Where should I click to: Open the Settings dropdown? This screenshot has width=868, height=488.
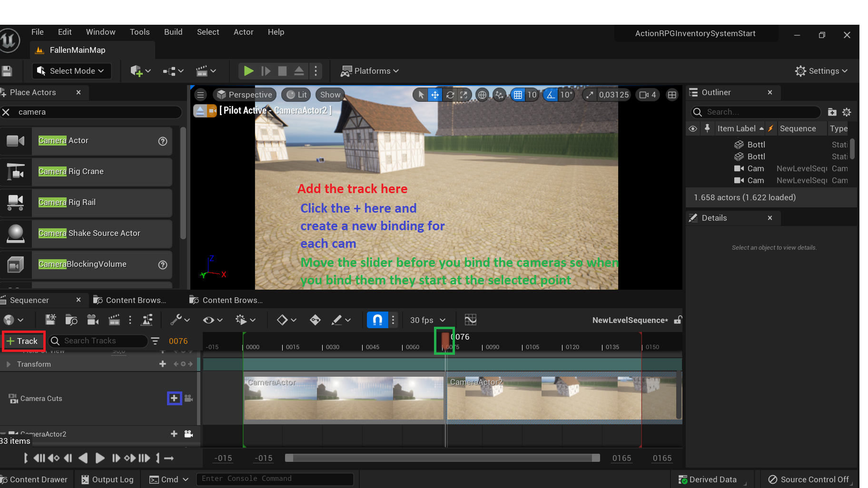click(x=821, y=71)
